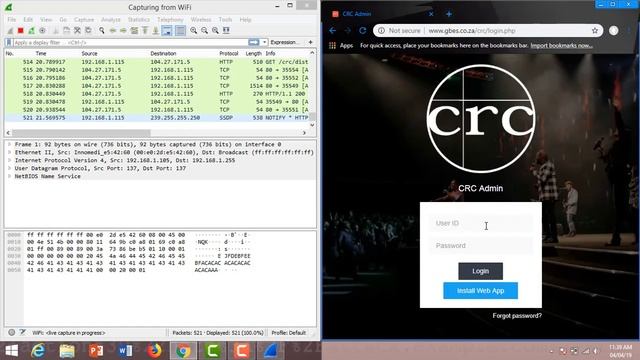Open a new Chrome tab
Image resolution: width=640 pixels, height=360 pixels.
[x=449, y=14]
